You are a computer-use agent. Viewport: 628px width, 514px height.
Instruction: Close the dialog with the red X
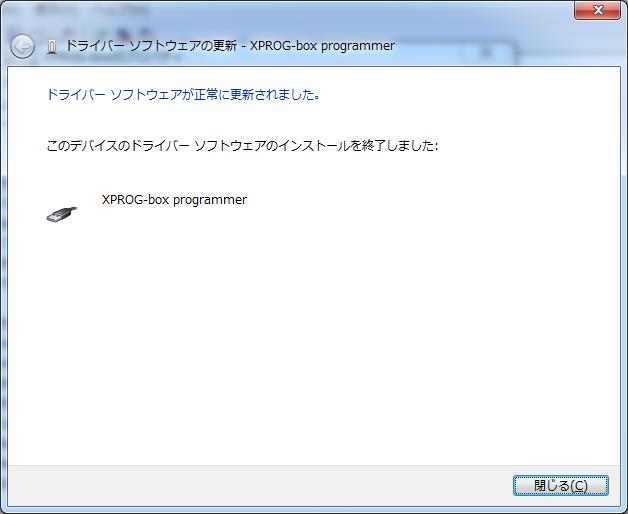(x=597, y=10)
